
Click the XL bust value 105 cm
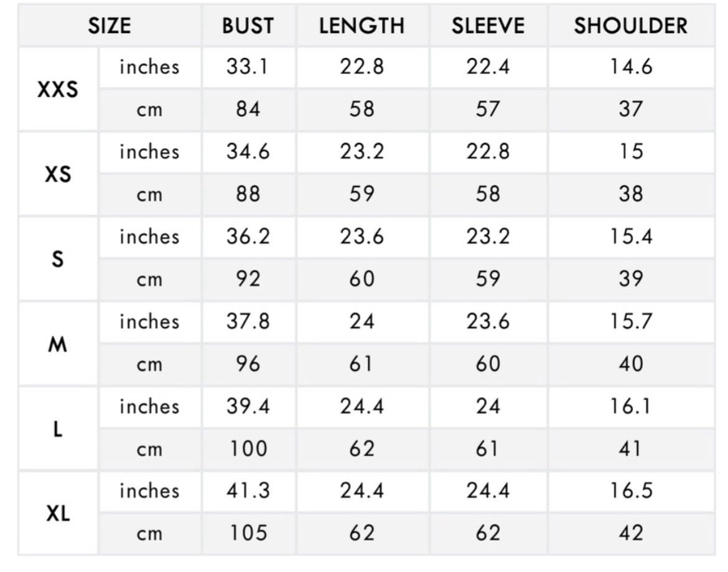click(248, 533)
